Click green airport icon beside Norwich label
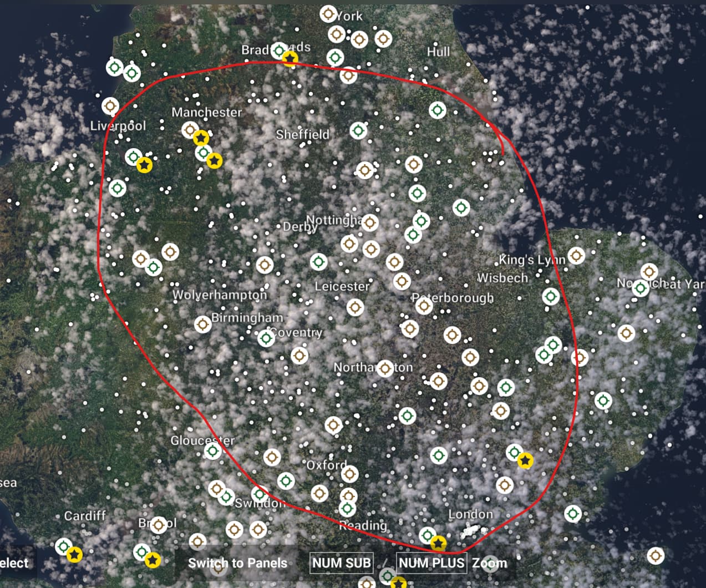 click(x=641, y=288)
